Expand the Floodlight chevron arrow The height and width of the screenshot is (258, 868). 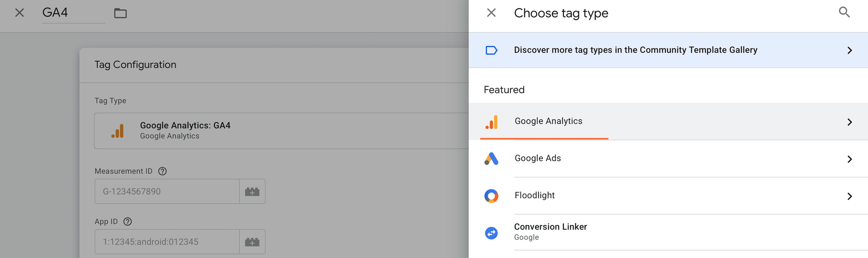(x=849, y=196)
